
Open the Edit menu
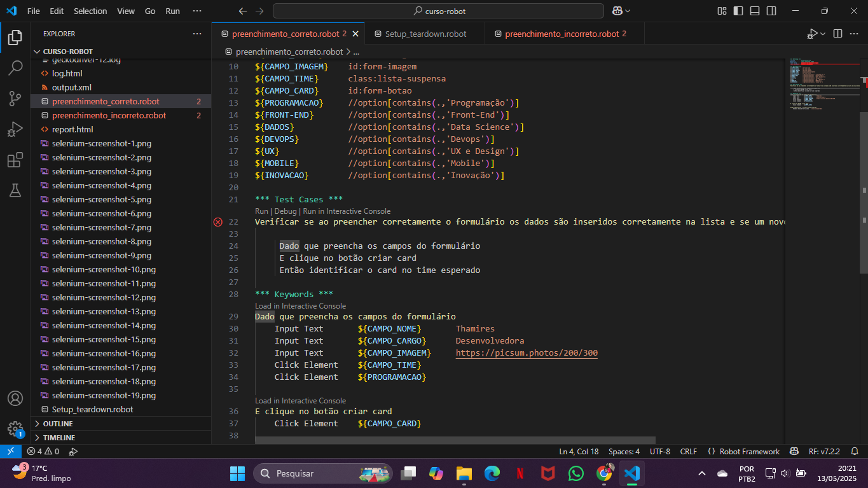coord(57,11)
